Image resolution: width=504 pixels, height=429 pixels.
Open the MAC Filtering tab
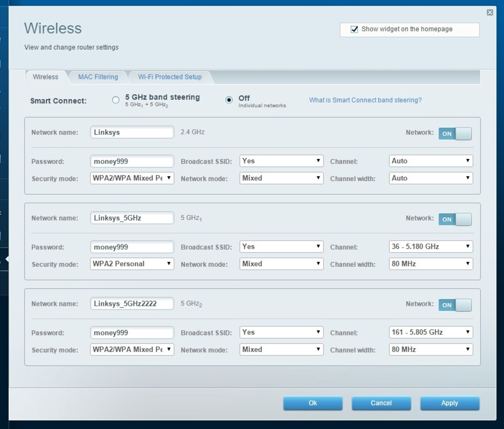click(x=98, y=77)
